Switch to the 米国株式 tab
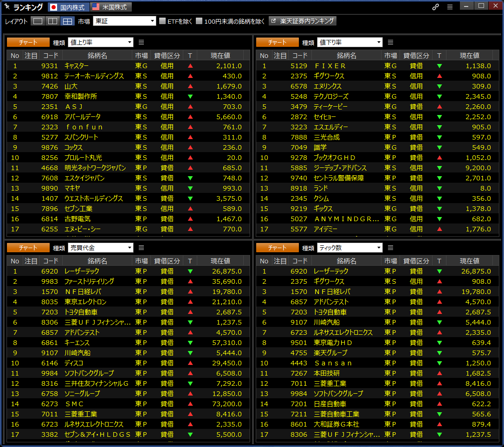504x447 pixels. pos(111,7)
